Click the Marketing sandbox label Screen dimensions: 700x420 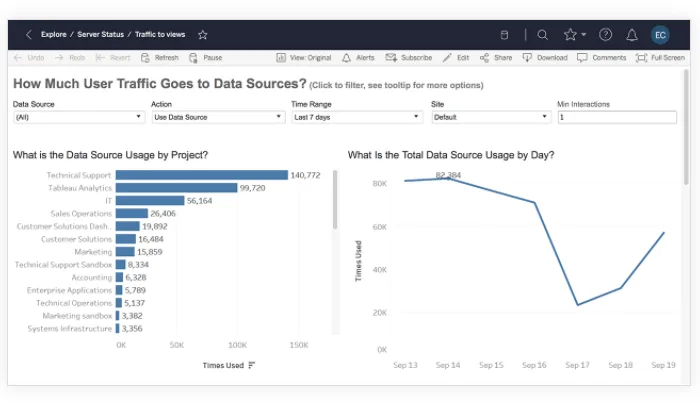pos(77,316)
